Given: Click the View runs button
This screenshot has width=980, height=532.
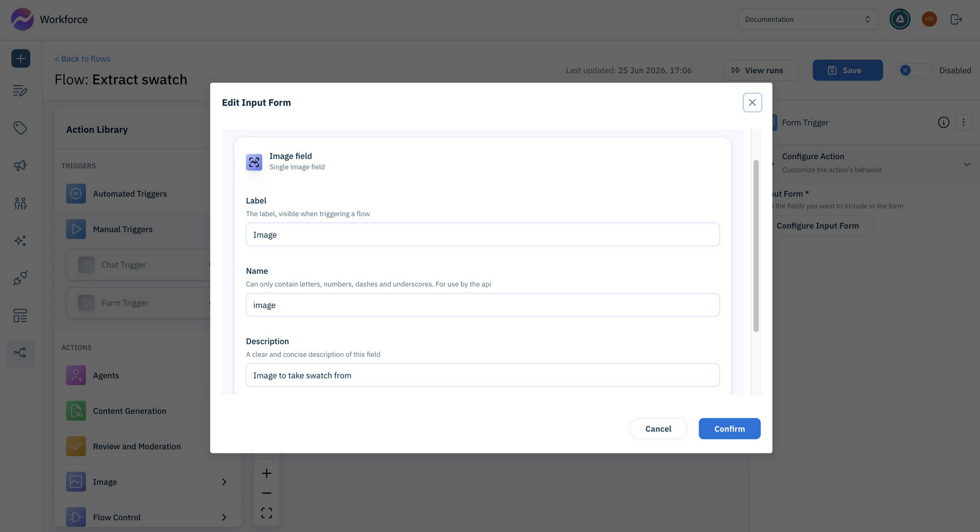Looking at the screenshot, I should [761, 70].
